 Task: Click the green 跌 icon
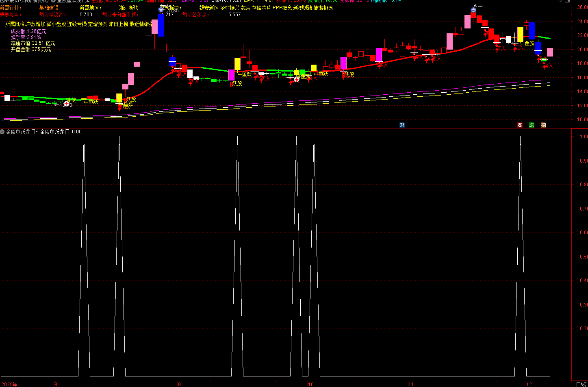(532, 125)
